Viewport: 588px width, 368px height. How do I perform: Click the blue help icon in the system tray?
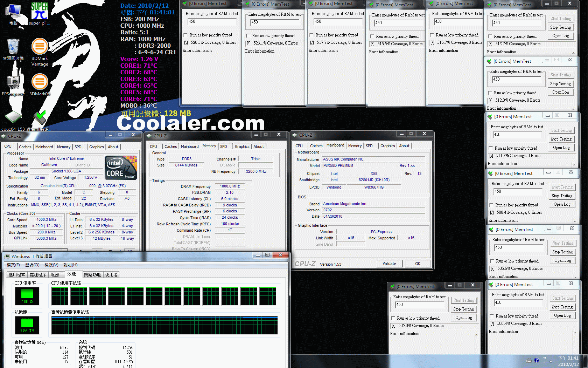(536, 361)
